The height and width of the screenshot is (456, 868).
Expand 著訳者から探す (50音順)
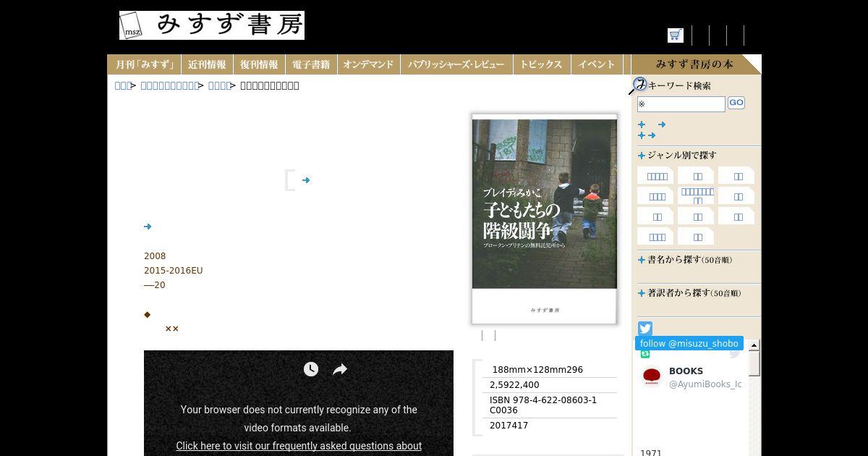[689, 293]
